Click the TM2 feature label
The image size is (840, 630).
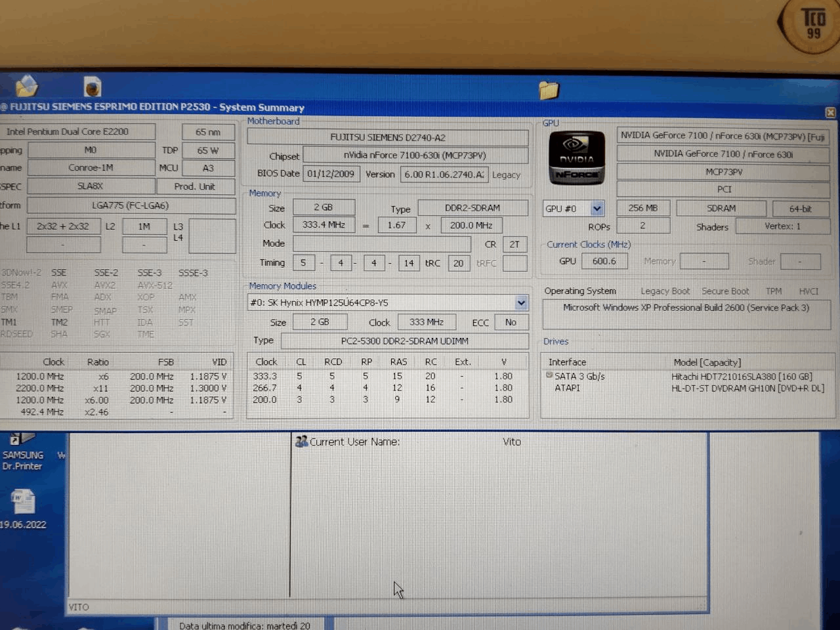(59, 322)
